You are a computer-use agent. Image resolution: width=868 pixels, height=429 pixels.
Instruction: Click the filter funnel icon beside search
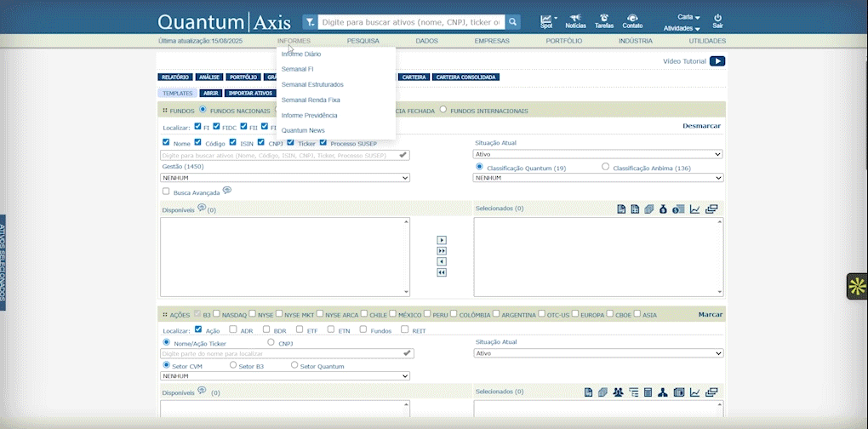tap(310, 22)
